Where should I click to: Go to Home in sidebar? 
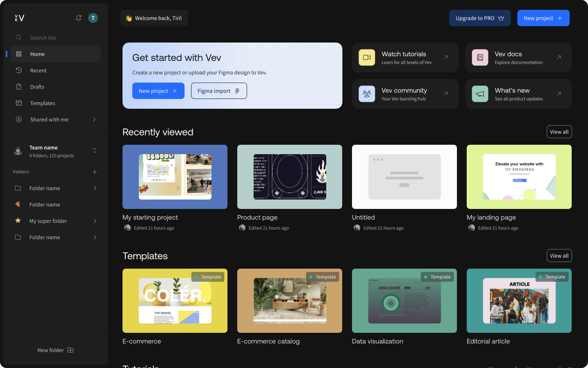tap(56, 54)
